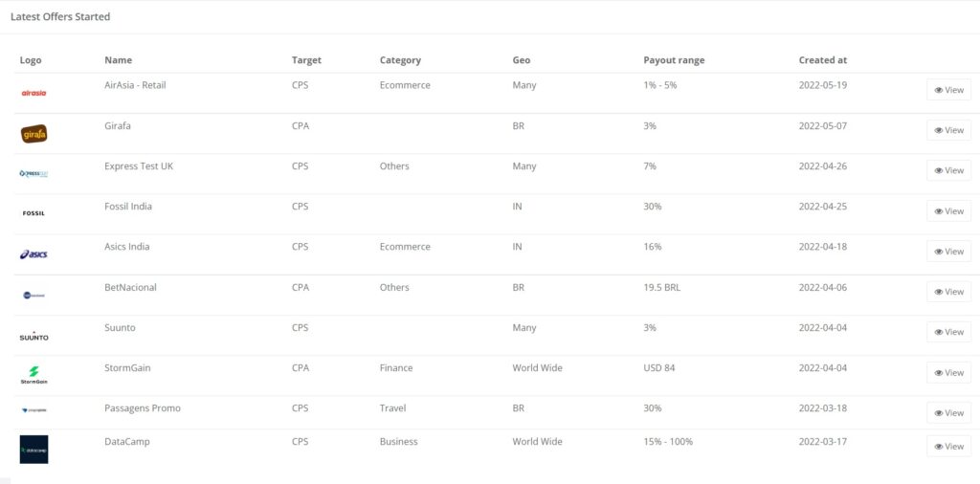Click the BetNacional logo
This screenshot has width=980, height=484.
pos(33,295)
